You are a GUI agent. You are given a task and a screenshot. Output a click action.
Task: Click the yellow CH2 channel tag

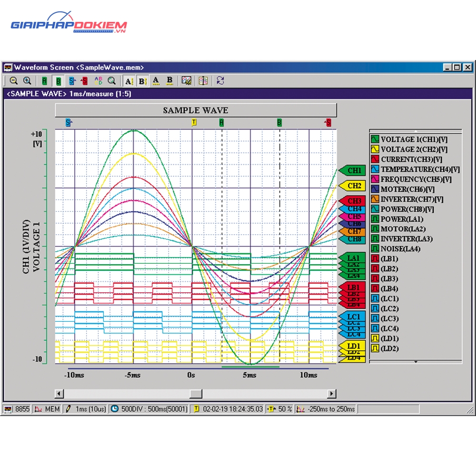coord(352,186)
